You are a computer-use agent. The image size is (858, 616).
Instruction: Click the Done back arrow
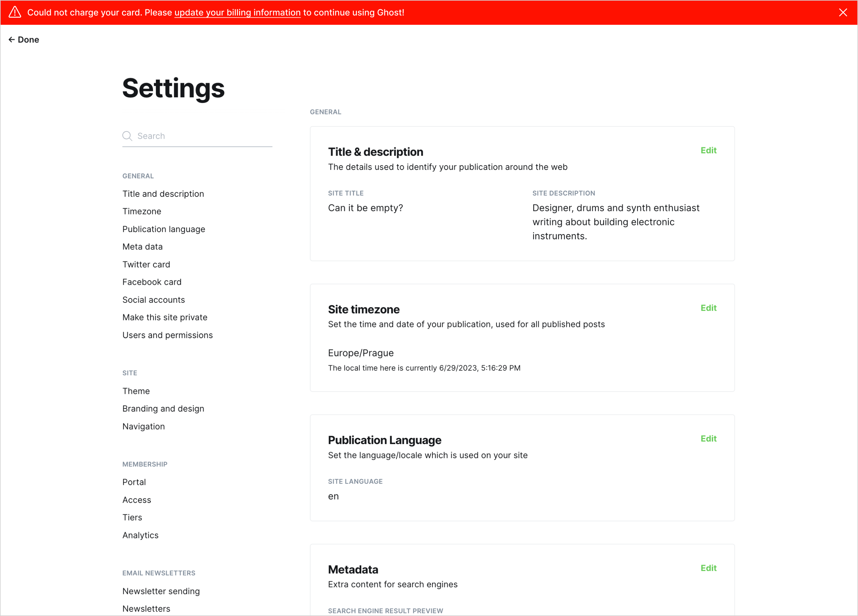(x=12, y=40)
